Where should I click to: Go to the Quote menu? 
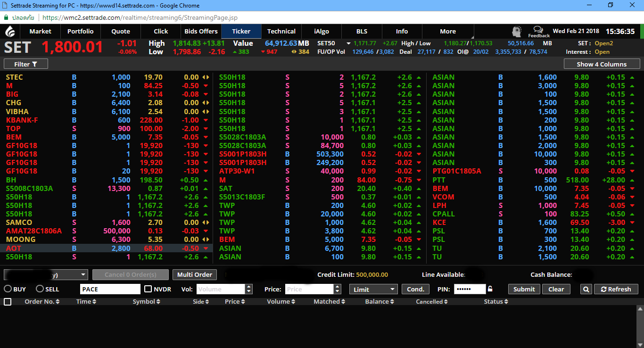(x=121, y=32)
